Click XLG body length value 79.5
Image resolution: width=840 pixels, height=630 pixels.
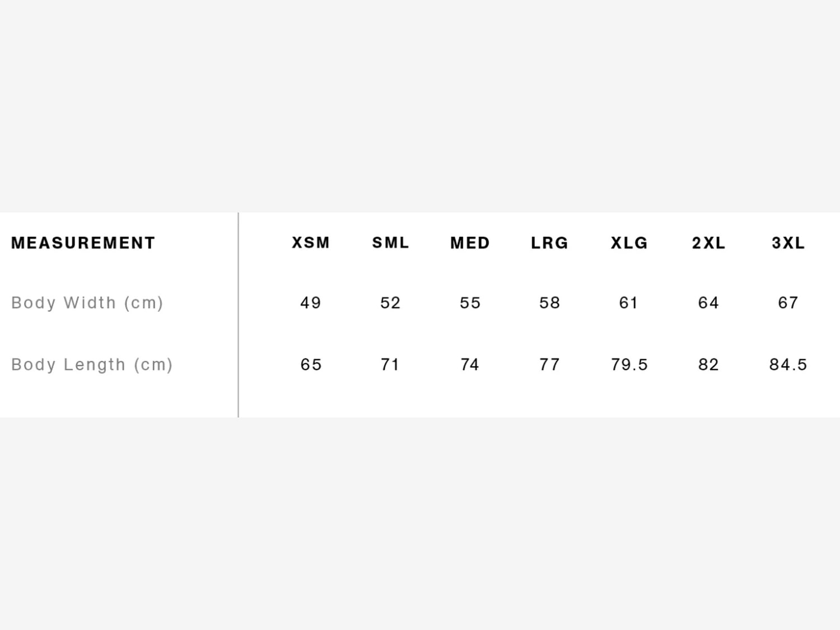click(x=629, y=365)
